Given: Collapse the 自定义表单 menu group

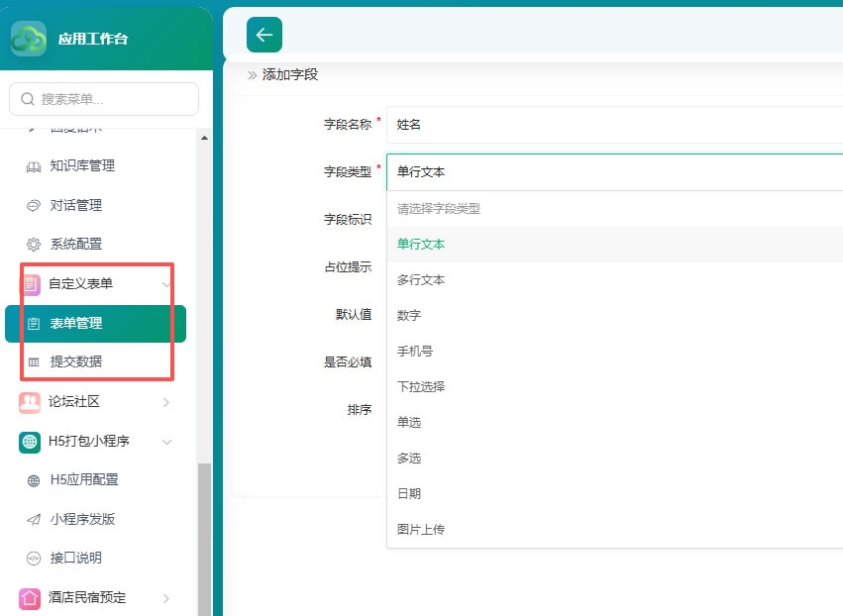Looking at the screenshot, I should click(166, 284).
